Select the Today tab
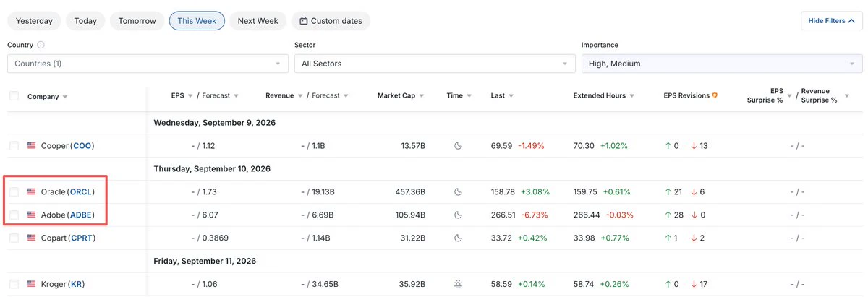Viewport: 868px width, 297px height. click(85, 21)
